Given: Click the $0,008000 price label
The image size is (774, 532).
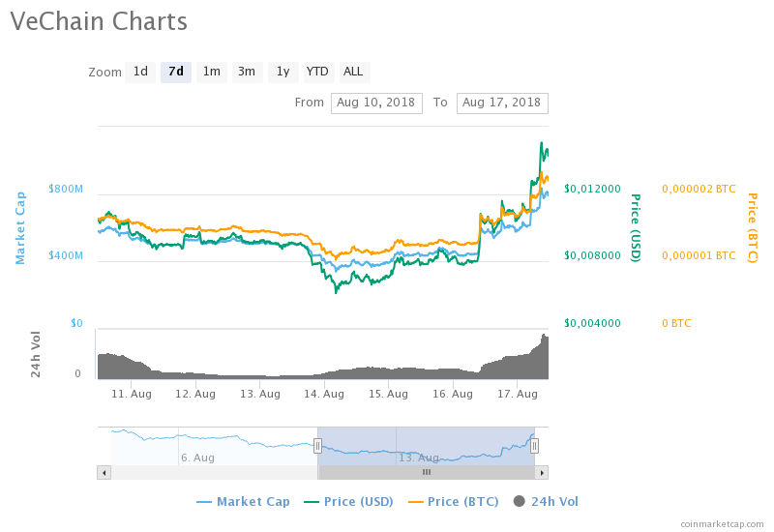Looking at the screenshot, I should click(x=592, y=255).
